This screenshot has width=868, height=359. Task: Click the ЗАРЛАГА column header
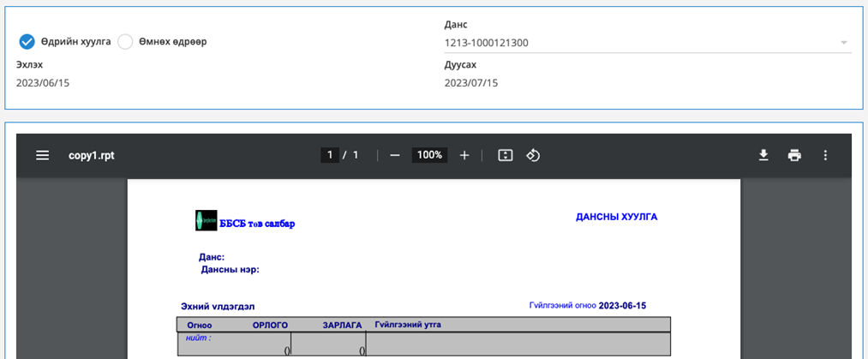[x=342, y=326]
